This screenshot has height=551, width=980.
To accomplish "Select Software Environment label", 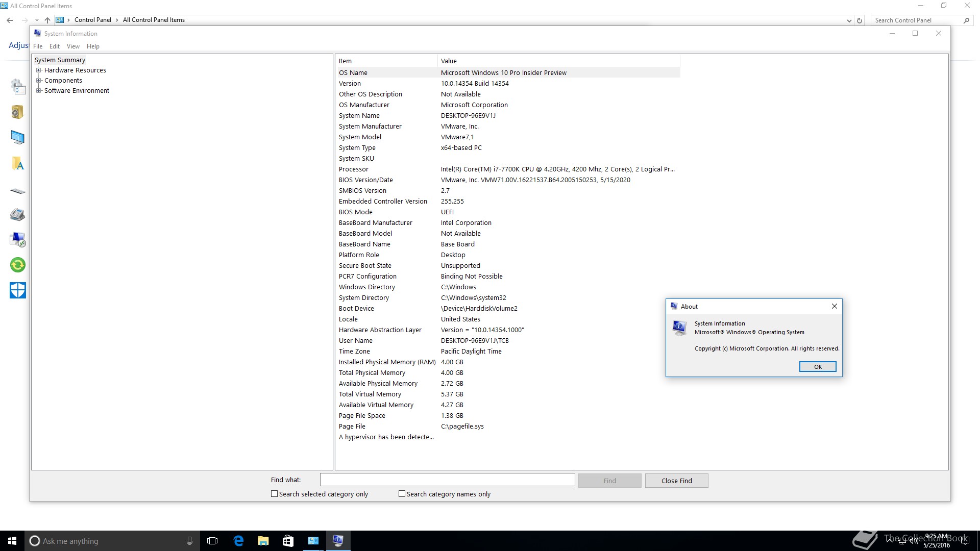I will pyautogui.click(x=77, y=91).
